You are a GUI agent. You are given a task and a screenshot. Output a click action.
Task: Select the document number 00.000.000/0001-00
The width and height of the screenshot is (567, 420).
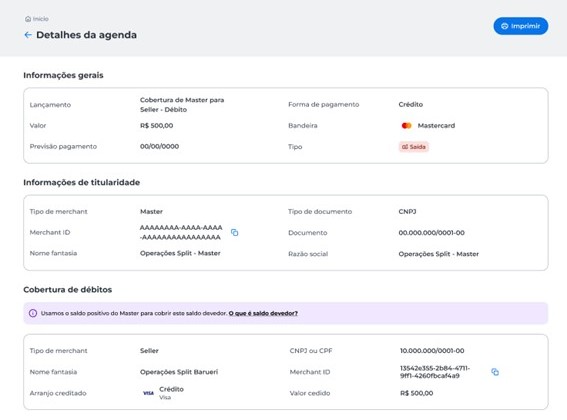pyautogui.click(x=431, y=233)
